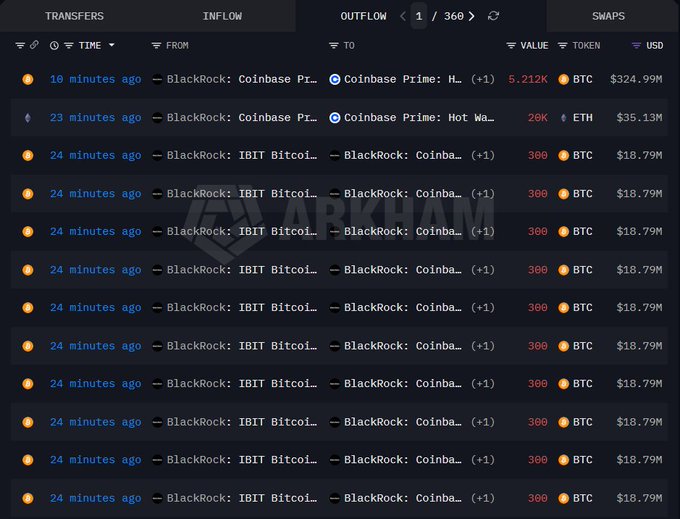
Task: Click the Coinbase logo in the 10 minutes row
Action: (x=335, y=79)
